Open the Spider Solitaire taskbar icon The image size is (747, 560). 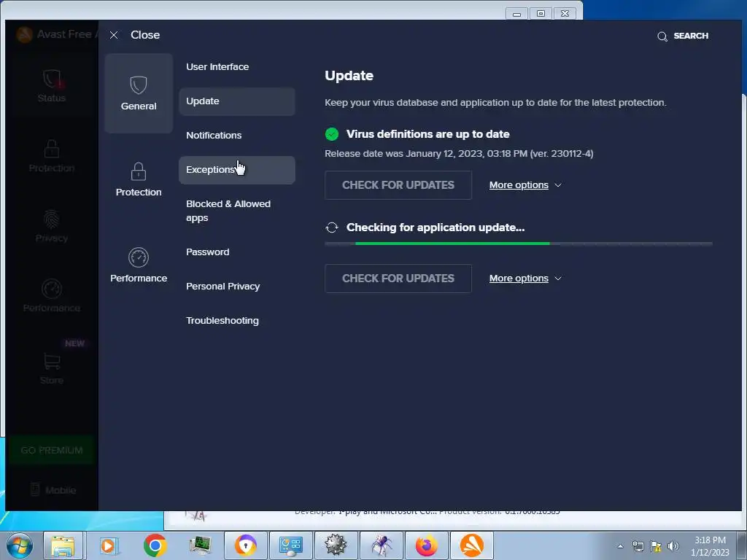click(382, 545)
